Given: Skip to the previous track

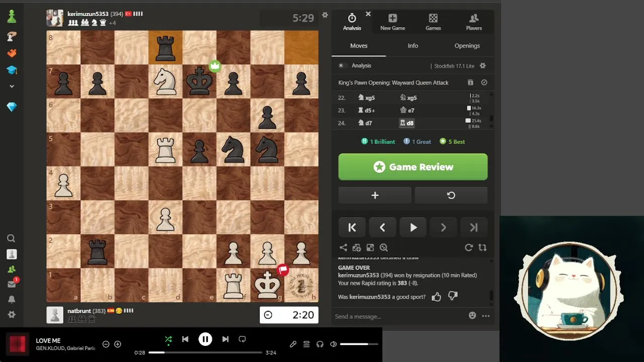Looking at the screenshot, I should click(x=185, y=339).
